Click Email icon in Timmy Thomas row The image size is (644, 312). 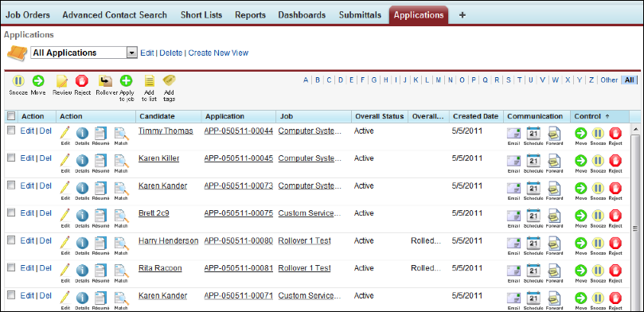[x=513, y=133]
